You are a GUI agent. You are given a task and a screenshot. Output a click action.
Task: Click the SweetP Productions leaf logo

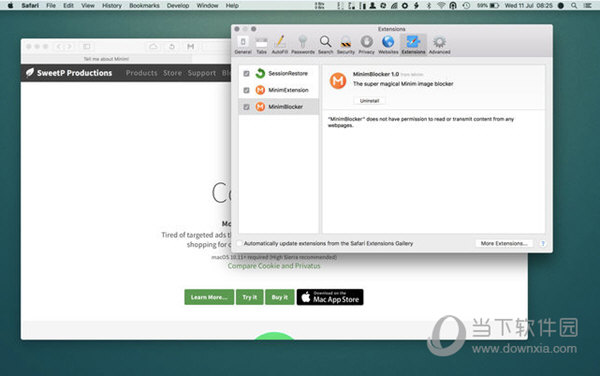point(29,72)
